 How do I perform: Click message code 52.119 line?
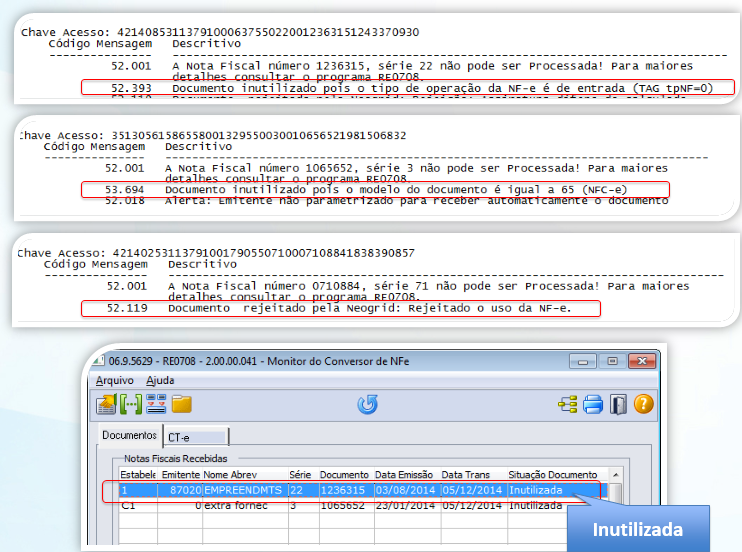(341, 308)
